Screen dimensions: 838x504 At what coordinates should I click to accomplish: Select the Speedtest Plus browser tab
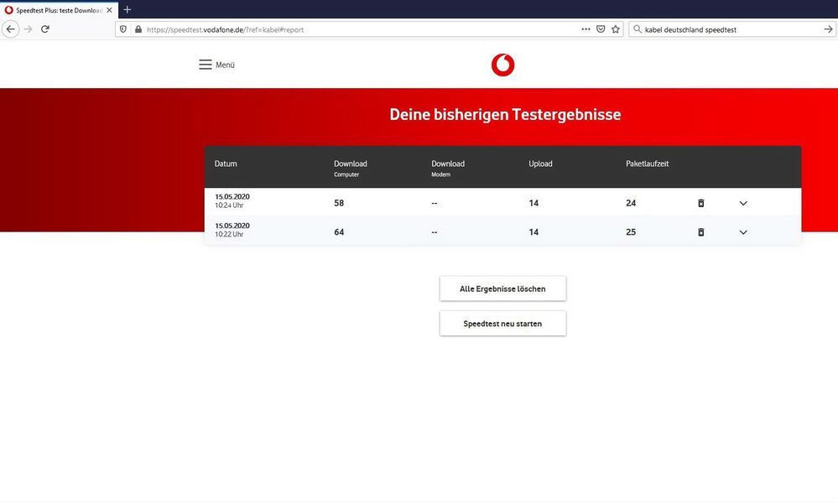click(x=55, y=9)
